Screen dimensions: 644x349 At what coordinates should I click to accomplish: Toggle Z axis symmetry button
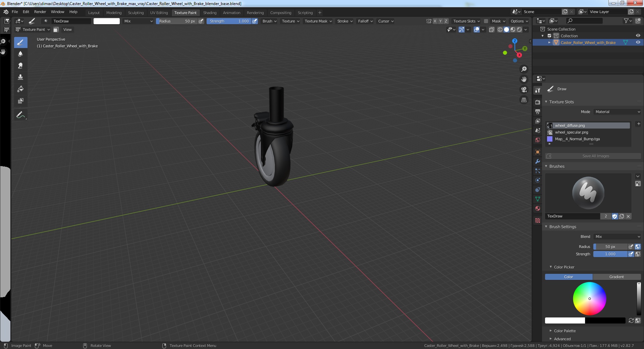(x=446, y=21)
